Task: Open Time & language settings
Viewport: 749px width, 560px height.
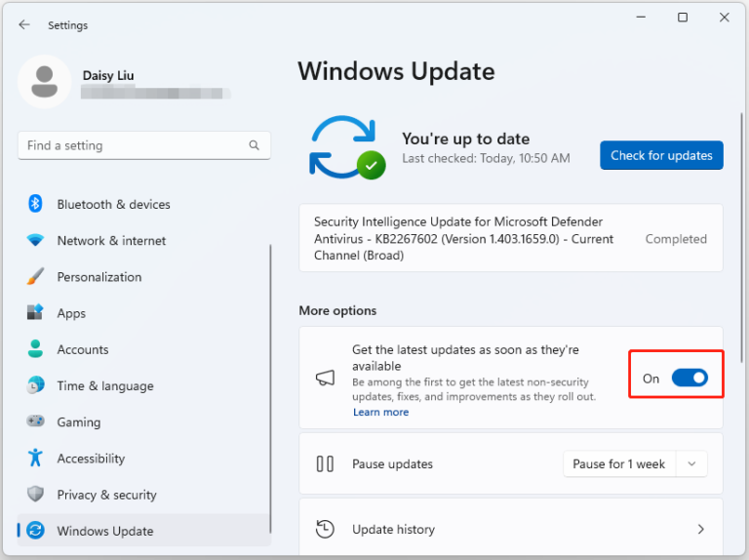Action: click(x=143, y=385)
